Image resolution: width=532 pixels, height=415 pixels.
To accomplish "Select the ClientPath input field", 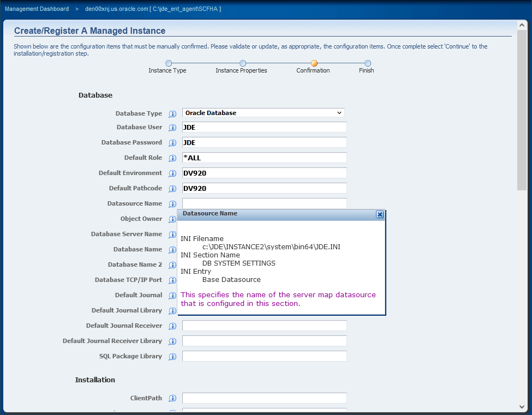I will (264, 398).
